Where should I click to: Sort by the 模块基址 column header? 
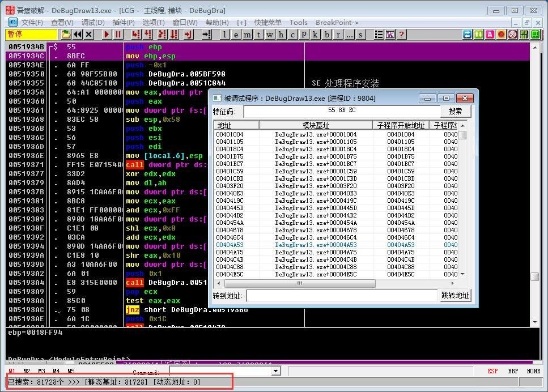(316, 125)
